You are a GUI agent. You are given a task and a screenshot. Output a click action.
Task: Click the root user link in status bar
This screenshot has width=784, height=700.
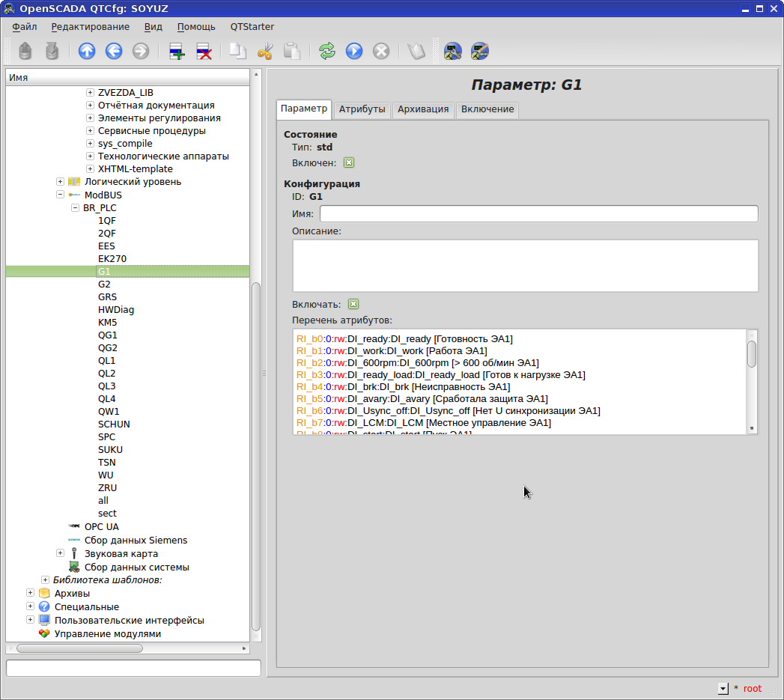[752, 687]
